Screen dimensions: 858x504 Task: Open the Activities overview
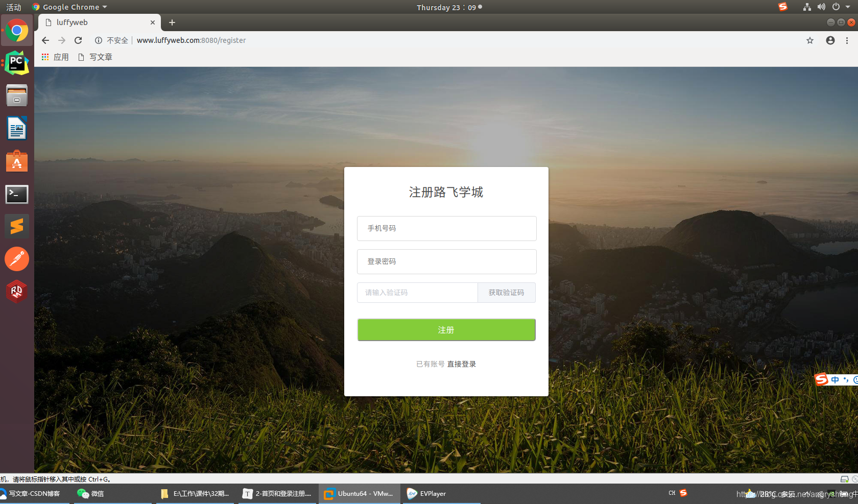14,7
